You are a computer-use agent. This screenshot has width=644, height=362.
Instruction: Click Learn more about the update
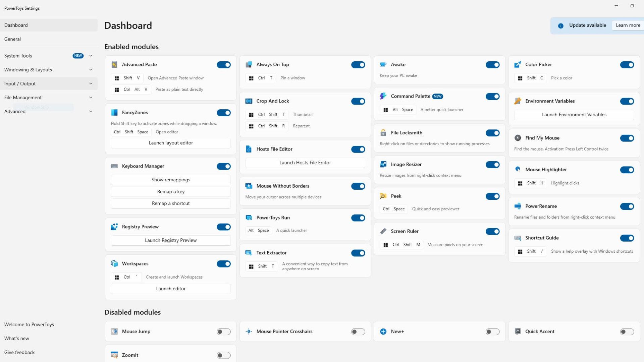[628, 25]
